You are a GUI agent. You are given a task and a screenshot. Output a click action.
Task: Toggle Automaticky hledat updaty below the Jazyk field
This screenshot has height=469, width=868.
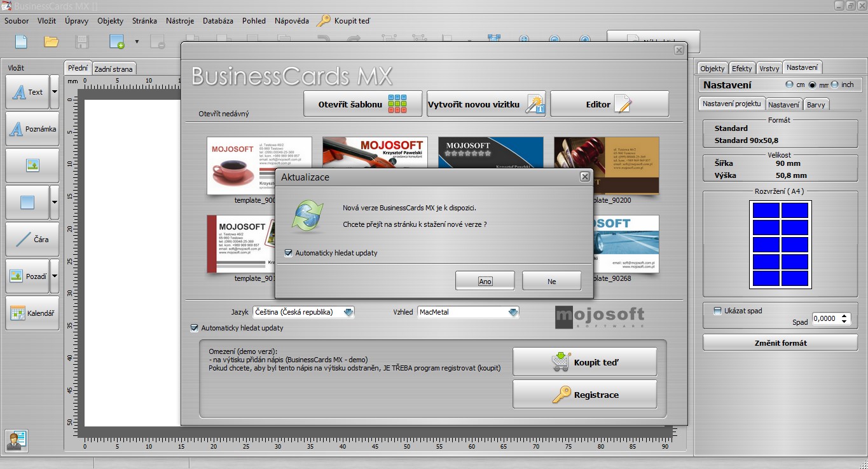[195, 328]
